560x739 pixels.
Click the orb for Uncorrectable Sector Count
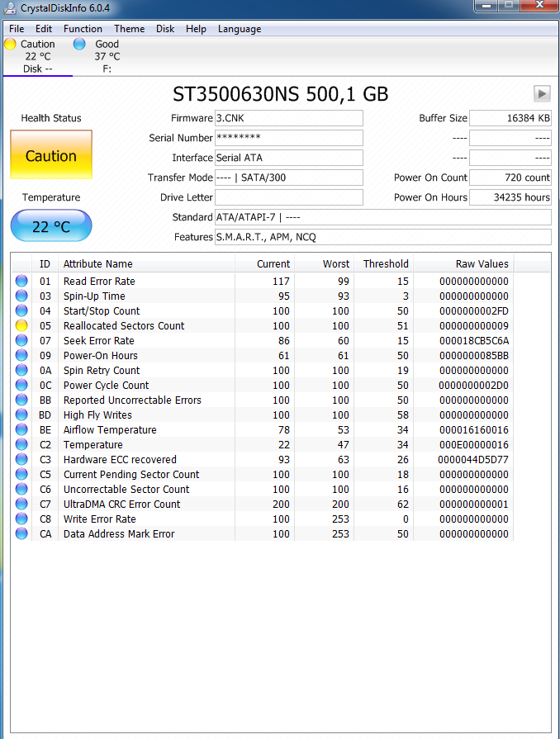[x=21, y=489]
